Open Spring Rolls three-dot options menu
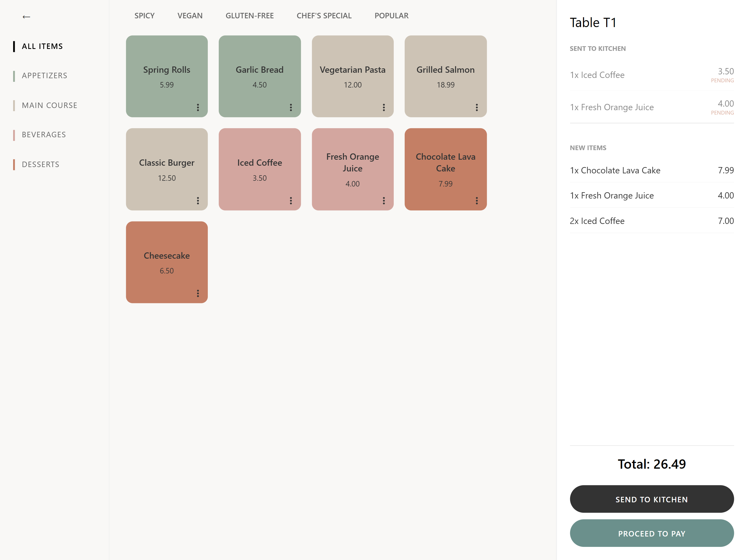 [x=198, y=107]
